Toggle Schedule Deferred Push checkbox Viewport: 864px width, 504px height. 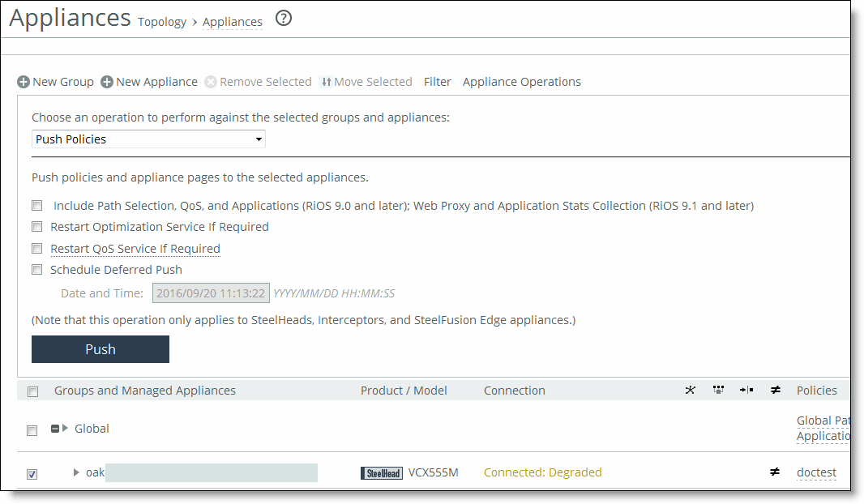[36, 270]
